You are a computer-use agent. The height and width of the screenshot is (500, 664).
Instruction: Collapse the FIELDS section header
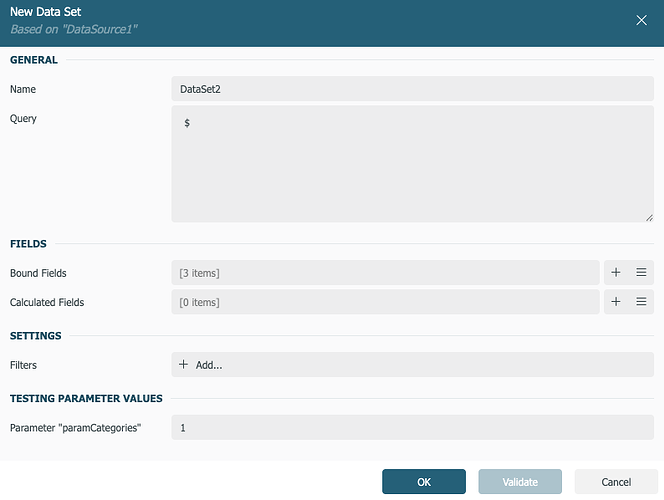tap(28, 243)
